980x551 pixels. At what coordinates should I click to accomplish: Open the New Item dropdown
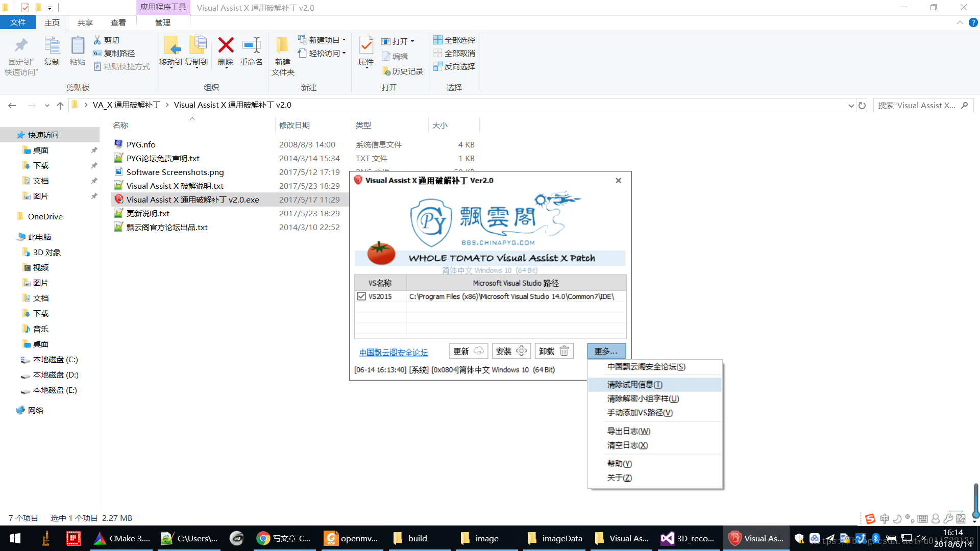(x=322, y=40)
